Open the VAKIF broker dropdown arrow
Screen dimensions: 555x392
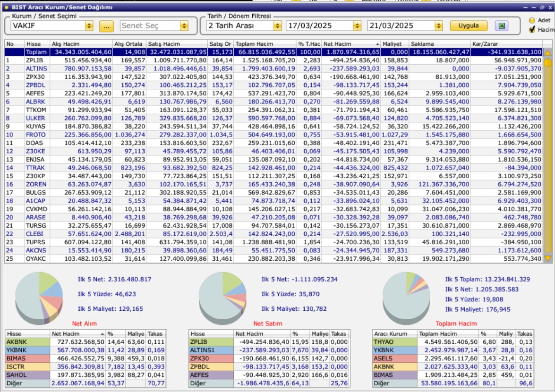click(x=89, y=26)
